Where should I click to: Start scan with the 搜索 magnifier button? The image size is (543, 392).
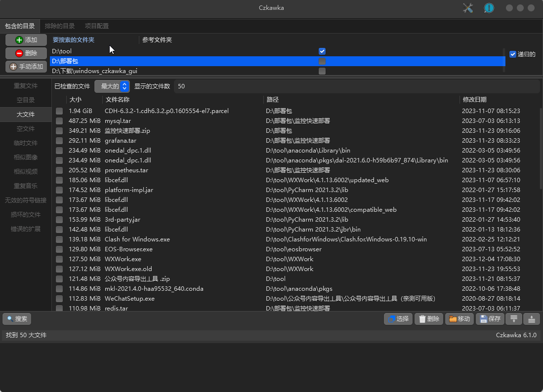pyautogui.click(x=17, y=319)
